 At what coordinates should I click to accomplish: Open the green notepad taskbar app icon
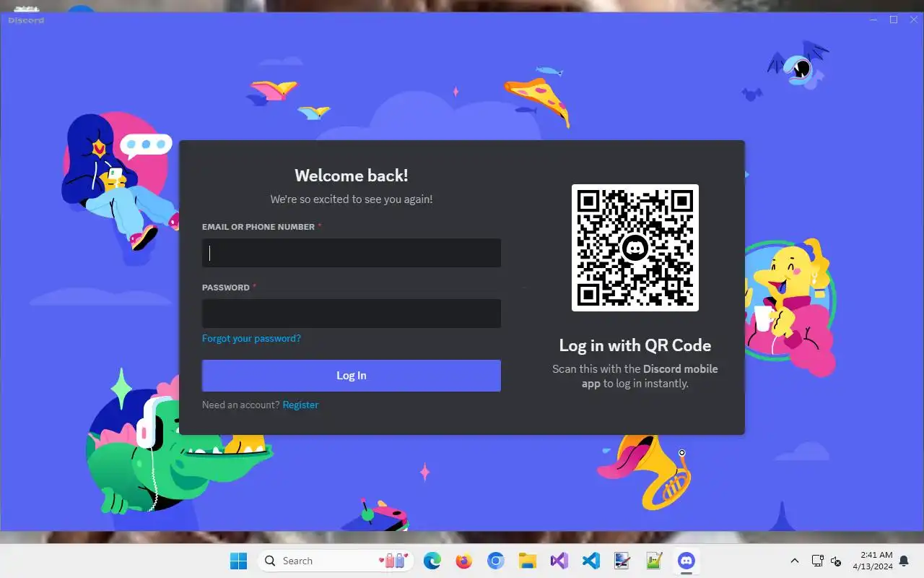(x=654, y=561)
